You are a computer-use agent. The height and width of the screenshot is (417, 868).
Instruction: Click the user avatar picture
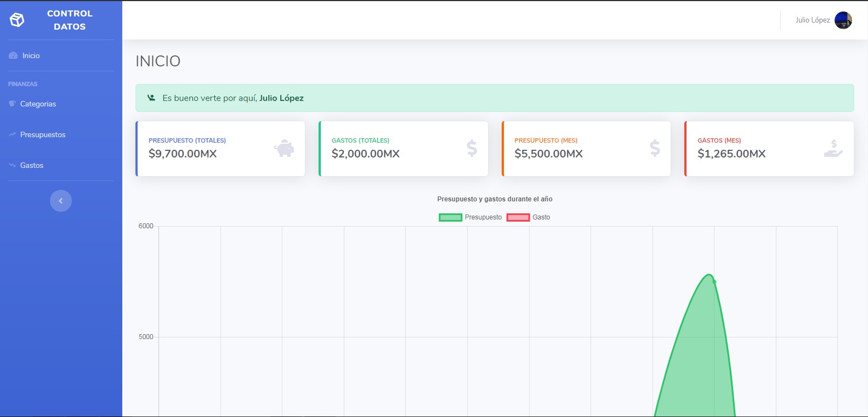pos(843,20)
